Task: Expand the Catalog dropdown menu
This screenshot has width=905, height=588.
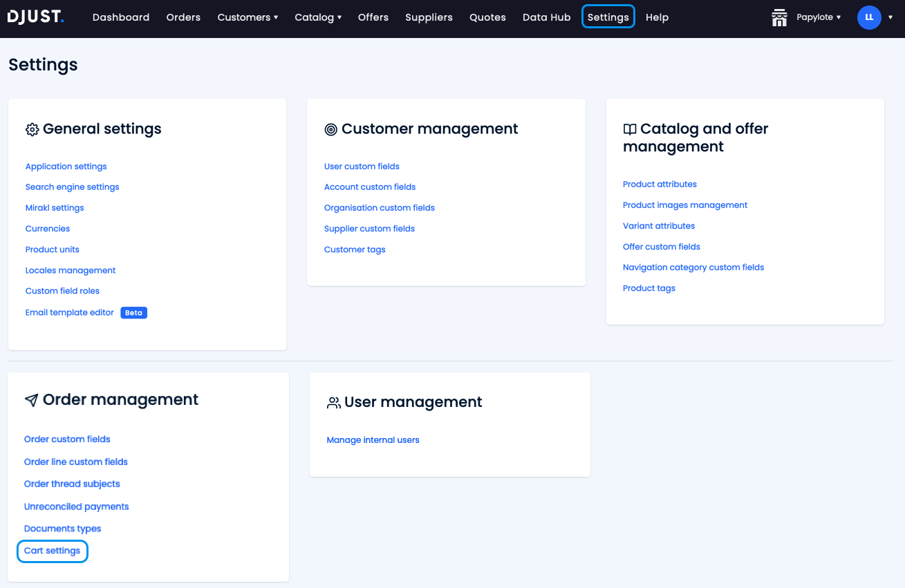Action: point(318,17)
